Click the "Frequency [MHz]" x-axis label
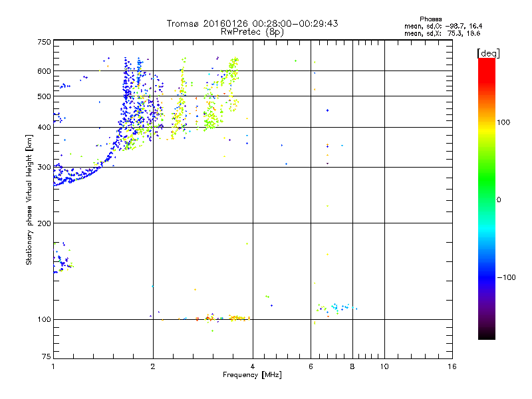The width and height of the screenshot is (532, 399). coord(252,376)
